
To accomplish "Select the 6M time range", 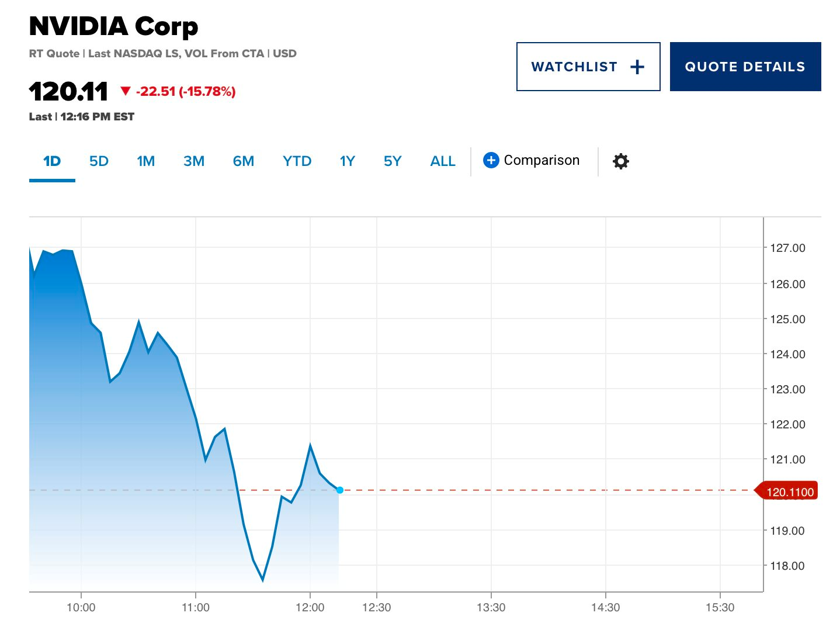I will pyautogui.click(x=243, y=161).
